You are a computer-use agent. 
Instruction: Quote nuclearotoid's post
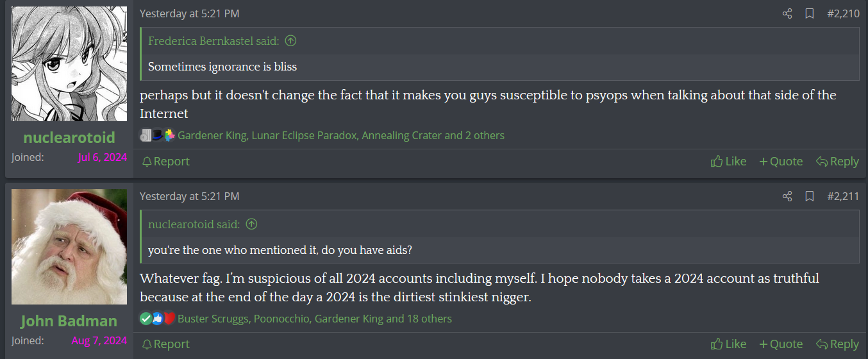point(781,162)
